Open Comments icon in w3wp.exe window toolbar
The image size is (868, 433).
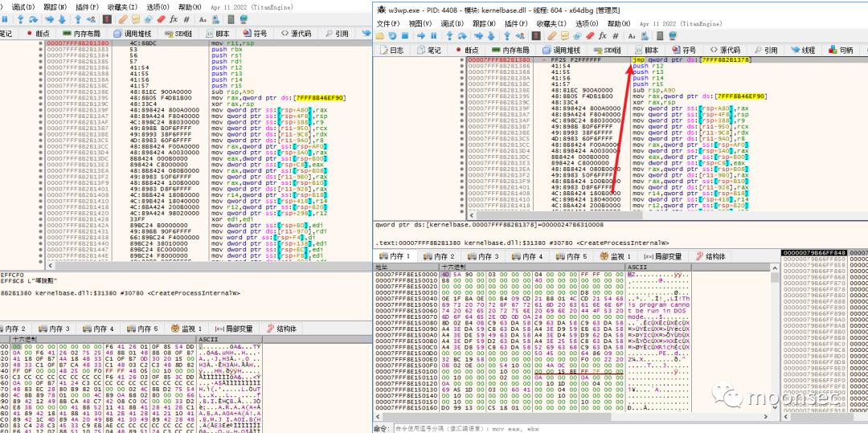tap(564, 36)
